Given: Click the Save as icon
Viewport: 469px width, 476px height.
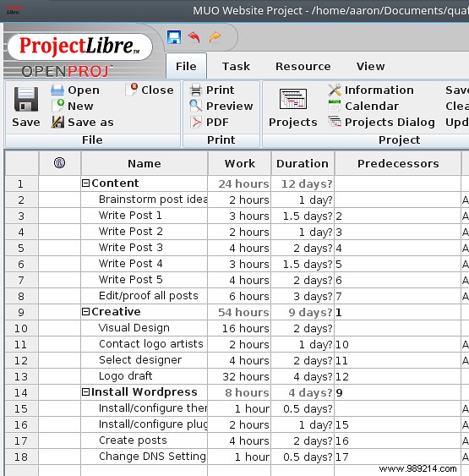Looking at the screenshot, I should point(57,122).
